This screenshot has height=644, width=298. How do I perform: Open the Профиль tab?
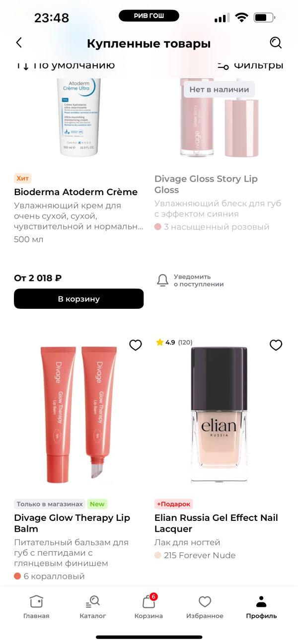tap(261, 602)
